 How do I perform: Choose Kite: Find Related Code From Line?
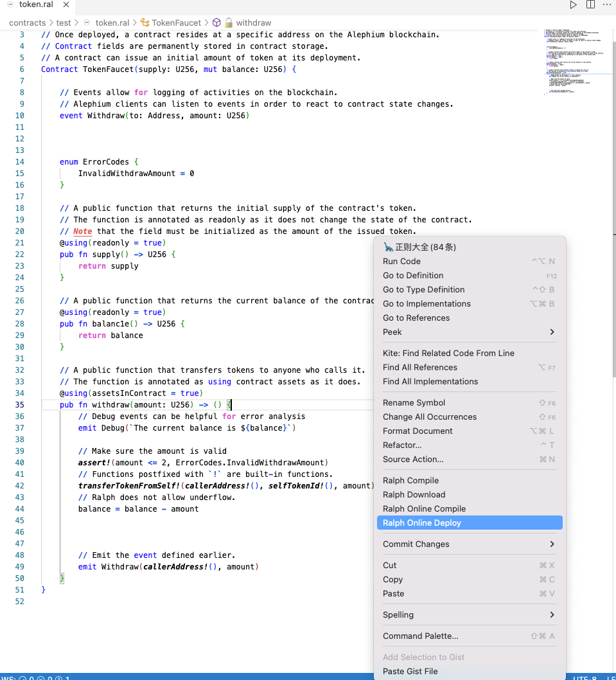click(x=470, y=353)
